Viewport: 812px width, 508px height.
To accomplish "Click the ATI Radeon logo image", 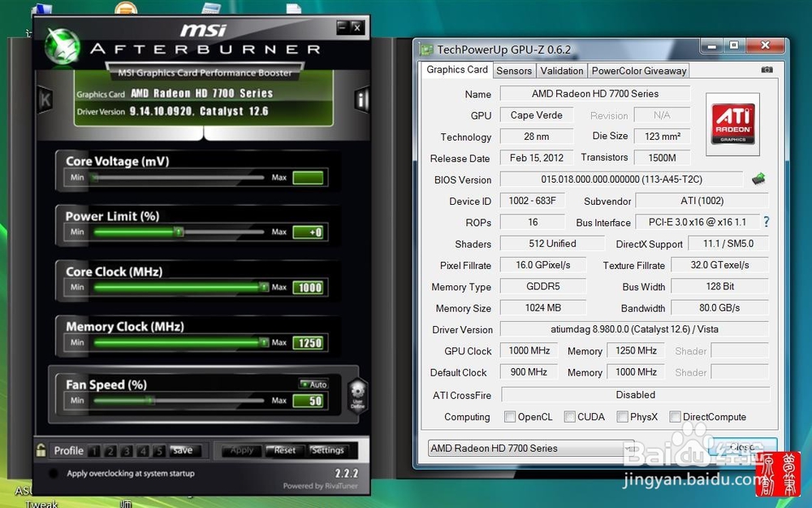I will click(732, 124).
